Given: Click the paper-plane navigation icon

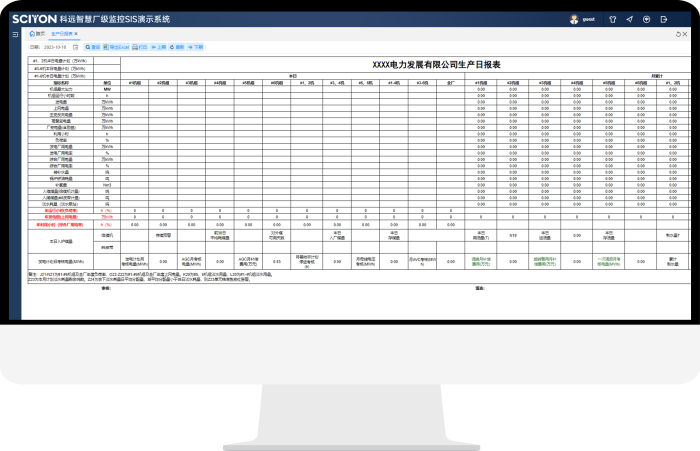Looking at the screenshot, I should [629, 19].
